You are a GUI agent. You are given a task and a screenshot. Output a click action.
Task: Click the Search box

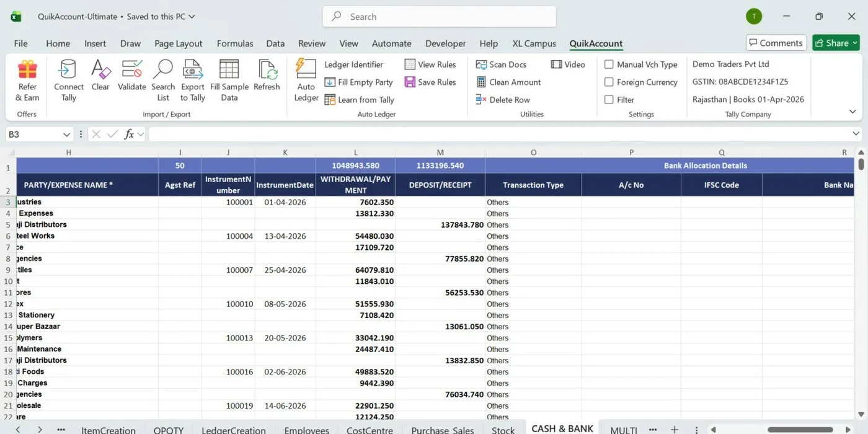pyautogui.click(x=439, y=17)
